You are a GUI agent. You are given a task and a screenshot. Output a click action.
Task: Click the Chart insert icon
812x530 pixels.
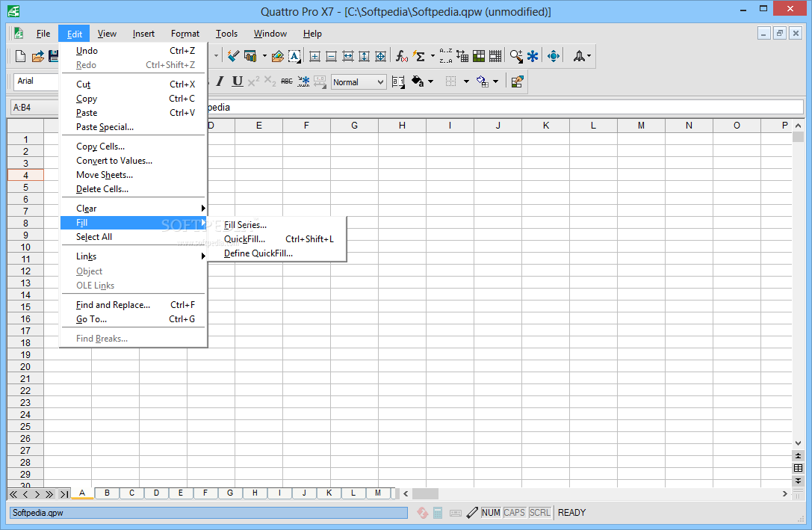click(251, 56)
